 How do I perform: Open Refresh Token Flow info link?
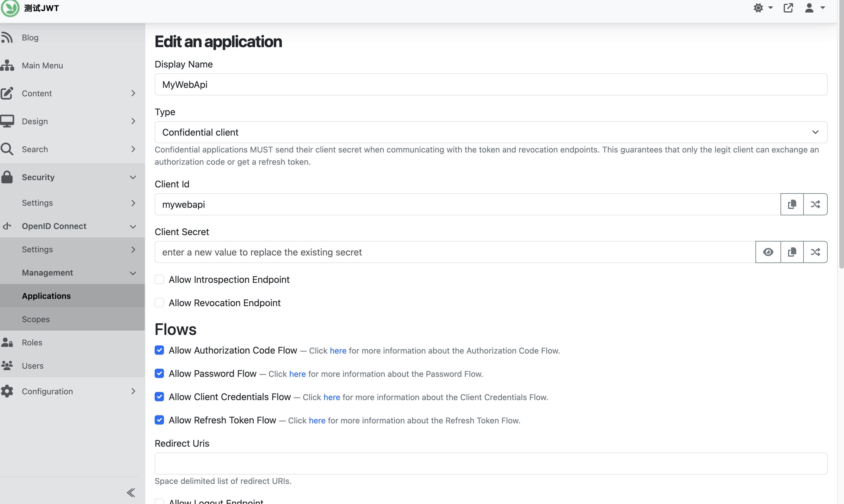(317, 420)
